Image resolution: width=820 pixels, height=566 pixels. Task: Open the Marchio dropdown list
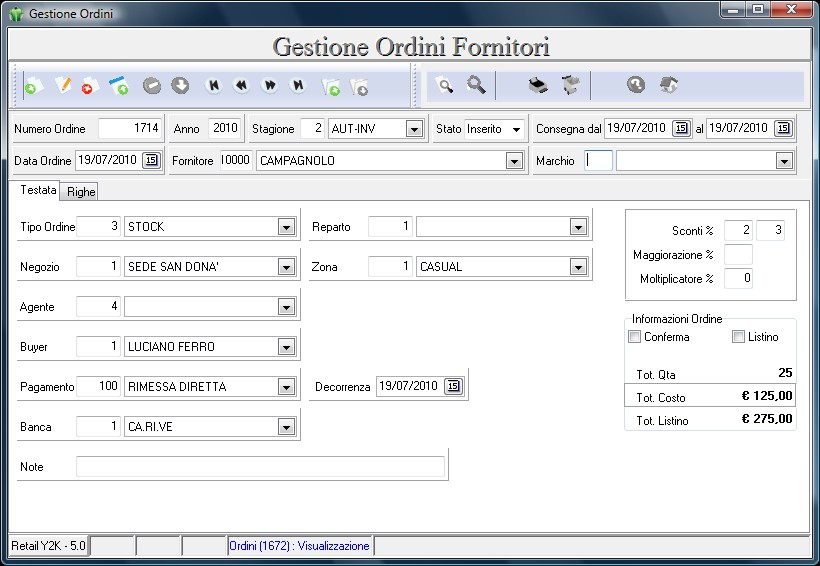[x=784, y=161]
